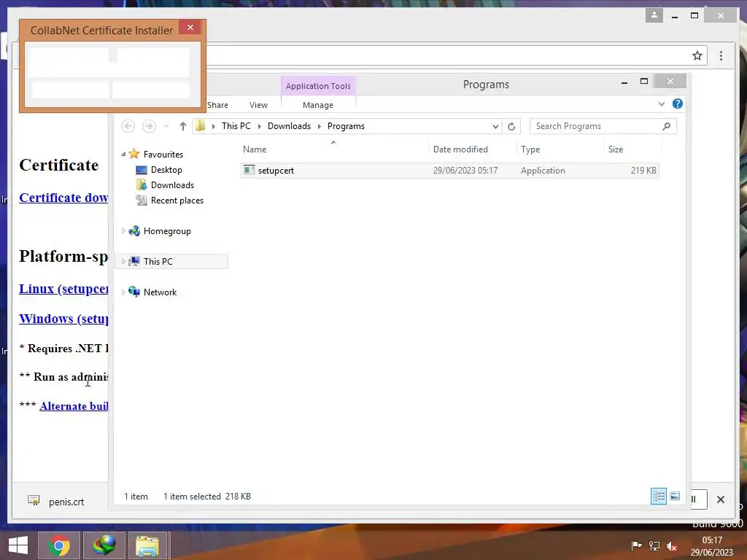The height and width of the screenshot is (560, 747).
Task: Go forward in Explorer navigation
Action: 149,126
